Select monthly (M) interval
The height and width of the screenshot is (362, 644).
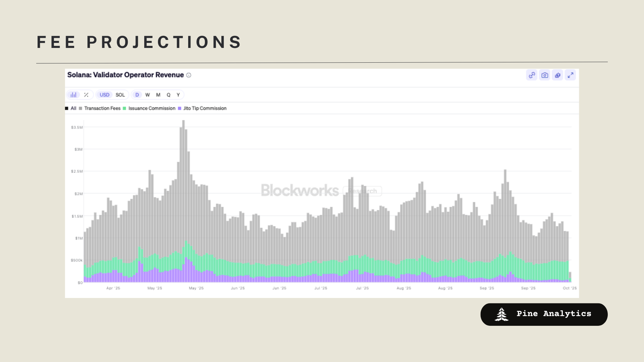click(158, 95)
